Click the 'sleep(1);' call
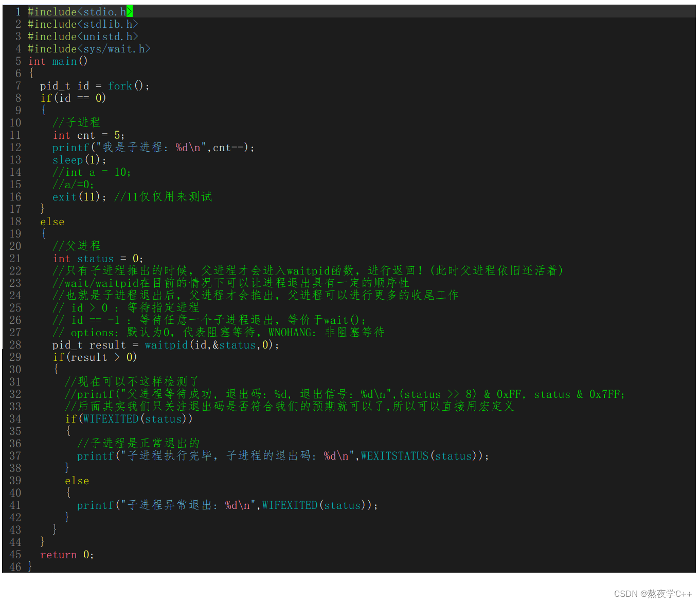Image resolution: width=700 pixels, height=603 pixels. 79,159
